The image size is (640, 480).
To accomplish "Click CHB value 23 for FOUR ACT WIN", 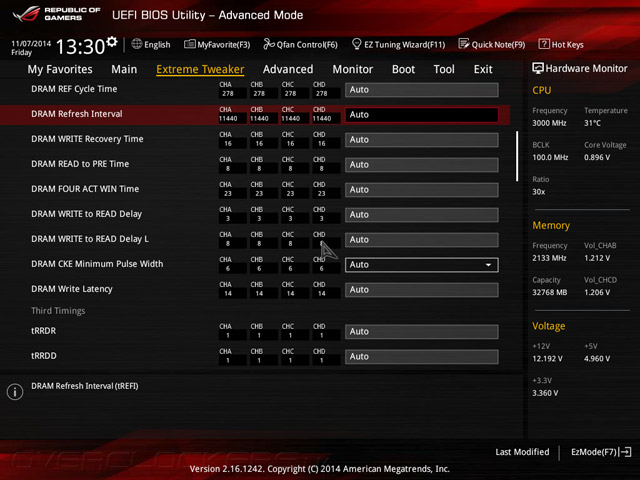I will (259, 193).
